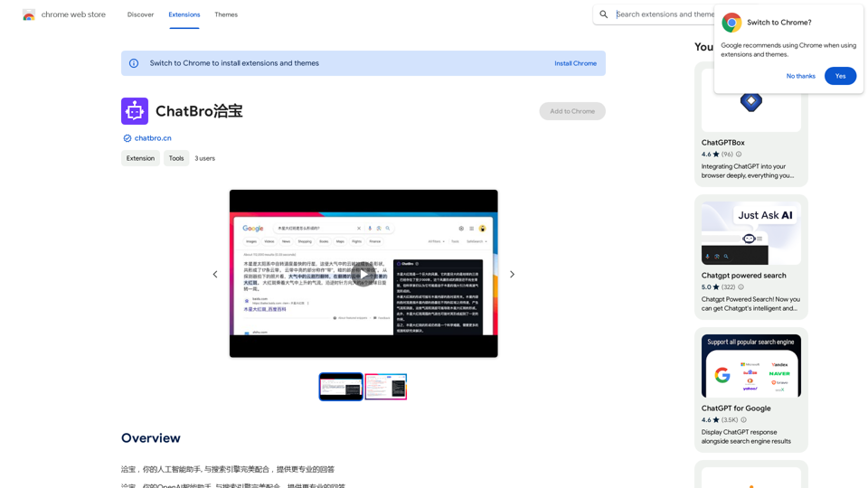
Task: Click the search magnifier icon
Action: pyautogui.click(x=603, y=14)
